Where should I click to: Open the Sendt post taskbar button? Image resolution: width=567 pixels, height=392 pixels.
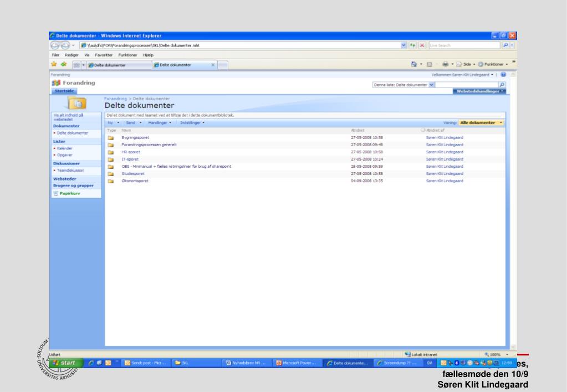point(147,363)
